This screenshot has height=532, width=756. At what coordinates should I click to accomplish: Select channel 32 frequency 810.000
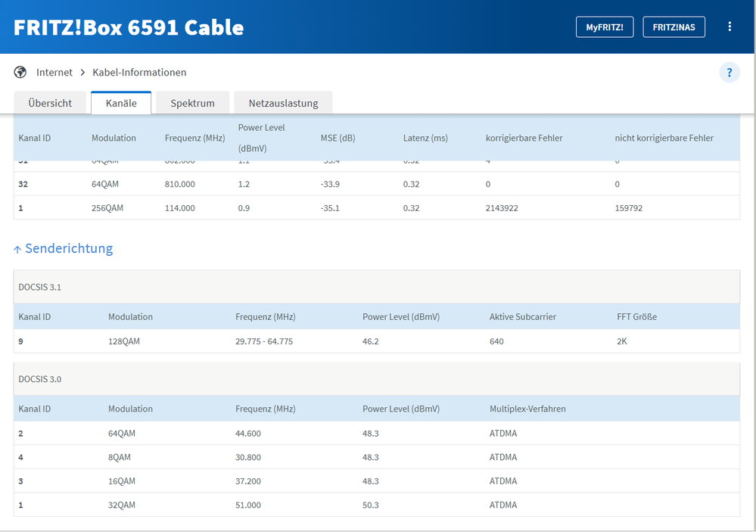point(180,184)
